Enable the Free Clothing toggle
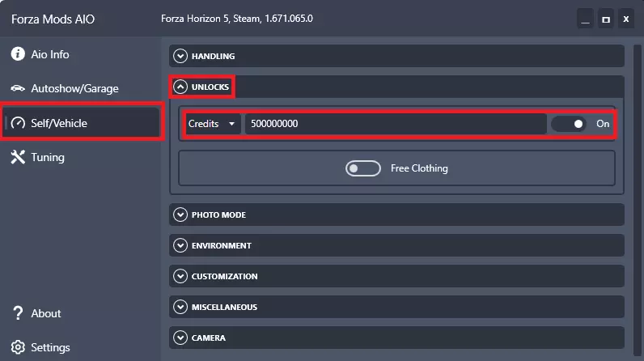This screenshot has height=361, width=644. click(363, 168)
